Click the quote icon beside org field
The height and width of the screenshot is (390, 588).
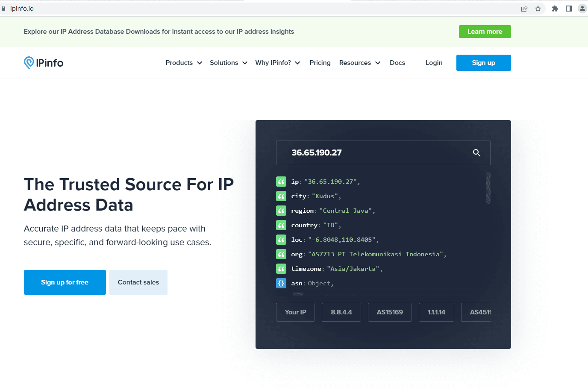pyautogui.click(x=281, y=254)
